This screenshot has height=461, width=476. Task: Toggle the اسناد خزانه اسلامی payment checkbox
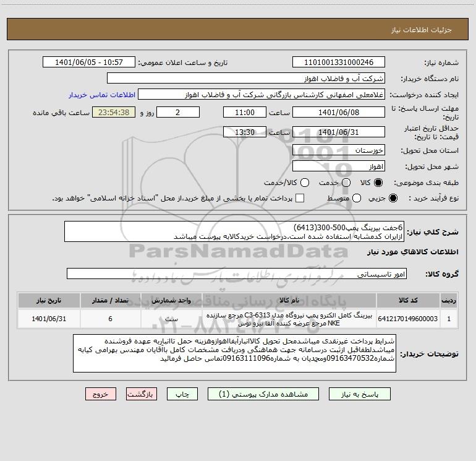click(300, 198)
